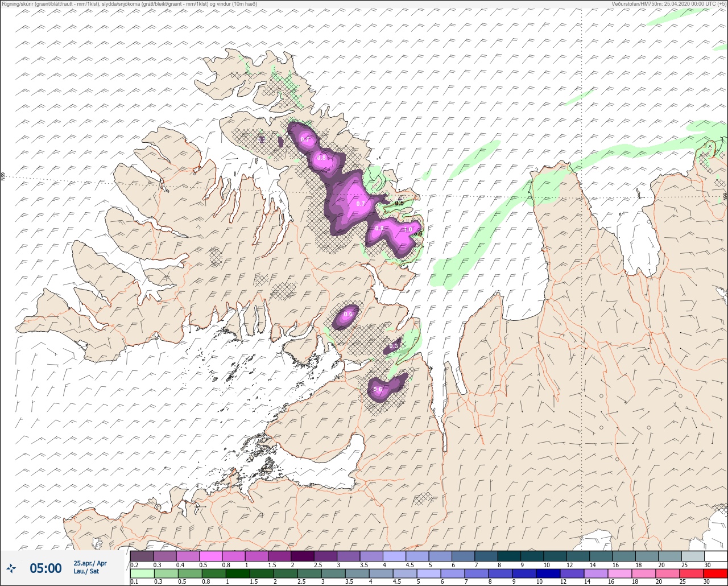Viewport: 728px width, 586px height.
Task: Click the N99 label on the left map edge
Action: [x=3, y=177]
